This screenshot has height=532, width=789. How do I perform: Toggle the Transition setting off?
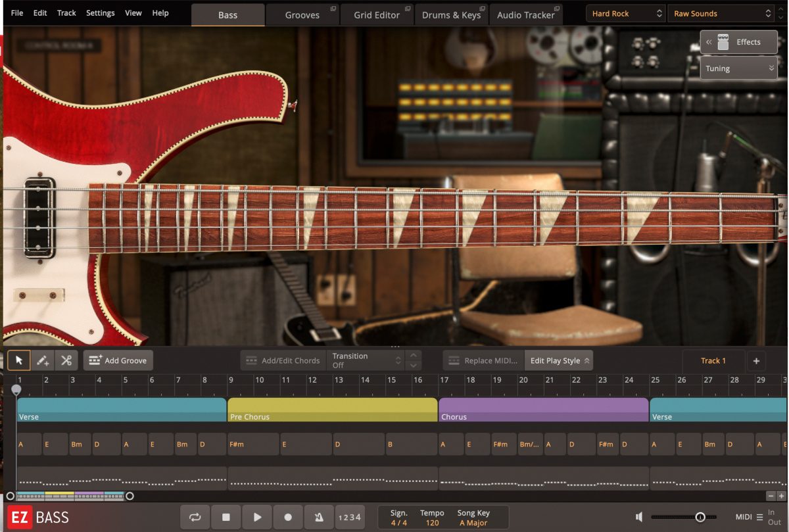[x=365, y=360]
